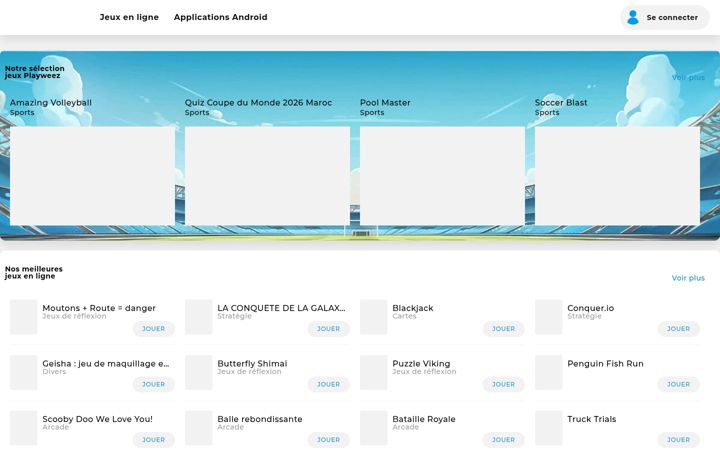Click Voir plus next to Nos meilleures jeux en ligne

click(x=688, y=278)
